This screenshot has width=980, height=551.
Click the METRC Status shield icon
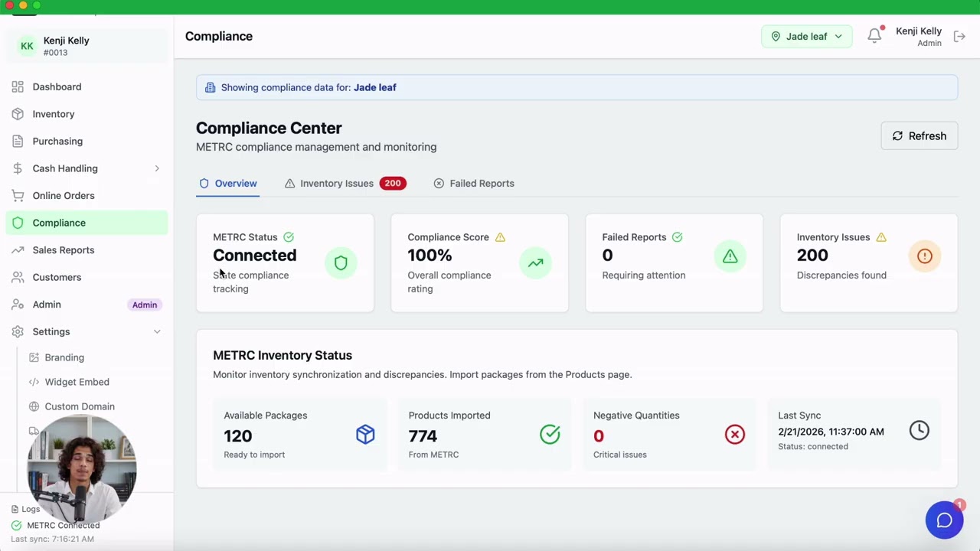(x=341, y=263)
